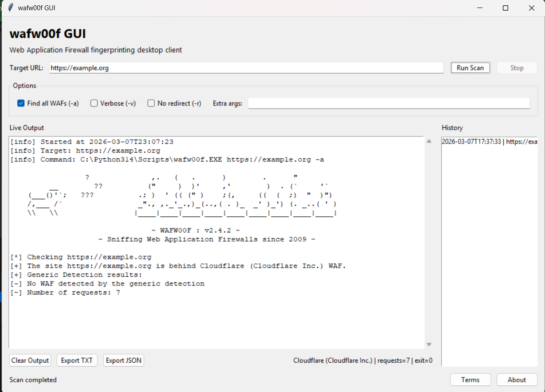
Task: Click the Live Output scroll up arrow
Action: [x=429, y=141]
